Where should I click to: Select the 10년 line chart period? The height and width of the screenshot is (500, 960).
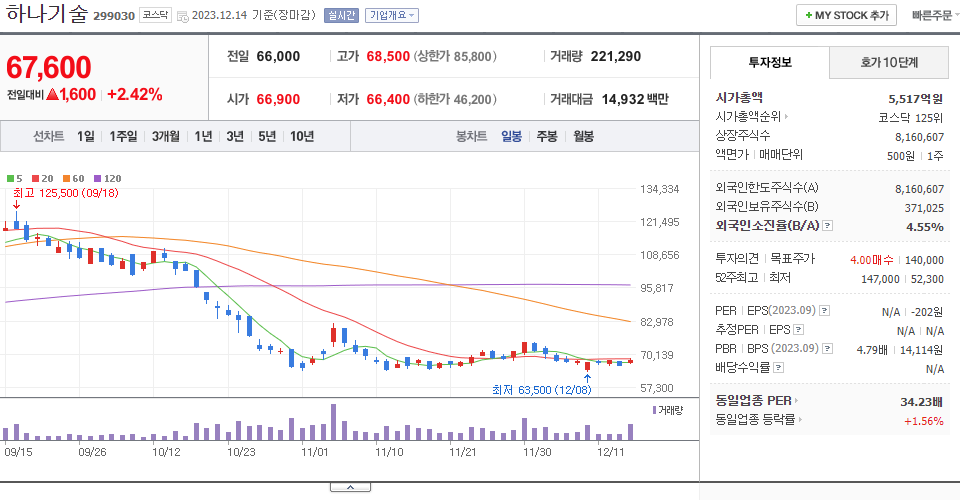click(x=302, y=136)
